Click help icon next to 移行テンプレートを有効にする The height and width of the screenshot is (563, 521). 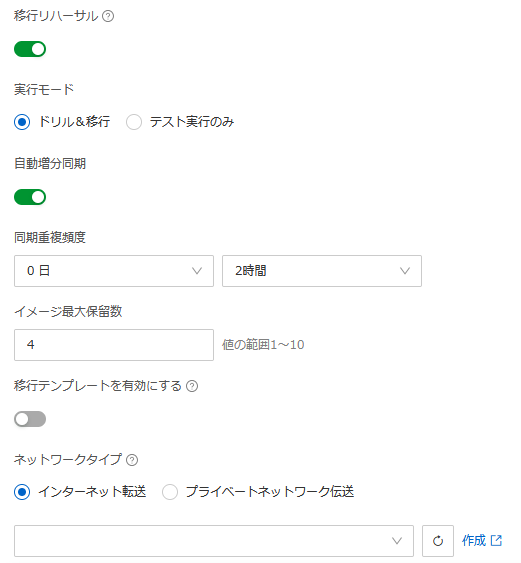click(192, 386)
